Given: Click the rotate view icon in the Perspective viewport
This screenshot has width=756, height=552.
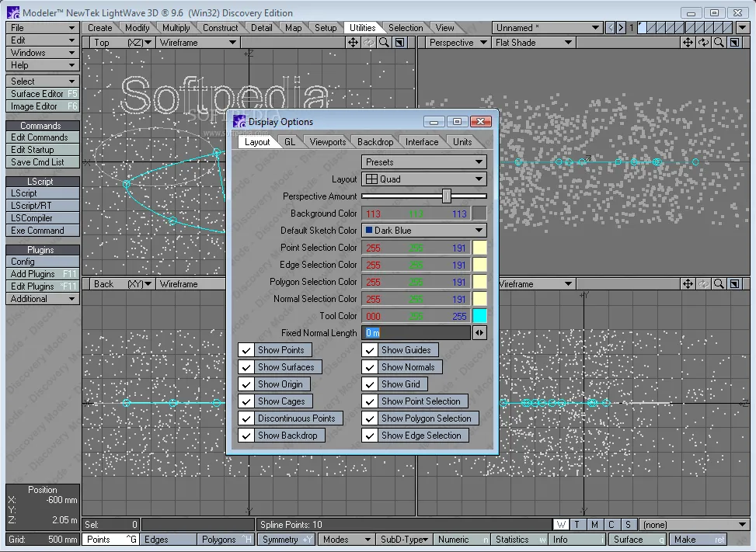Looking at the screenshot, I should pos(703,43).
